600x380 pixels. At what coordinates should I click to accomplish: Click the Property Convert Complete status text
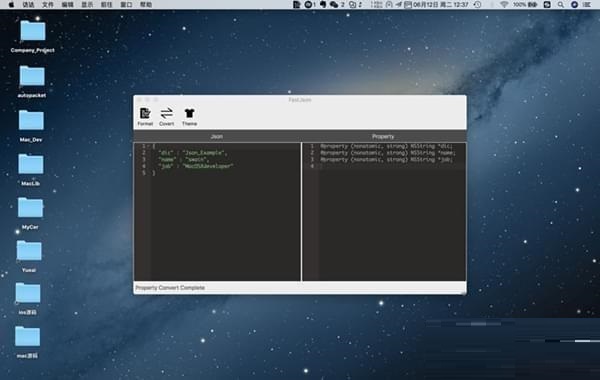(x=170, y=287)
